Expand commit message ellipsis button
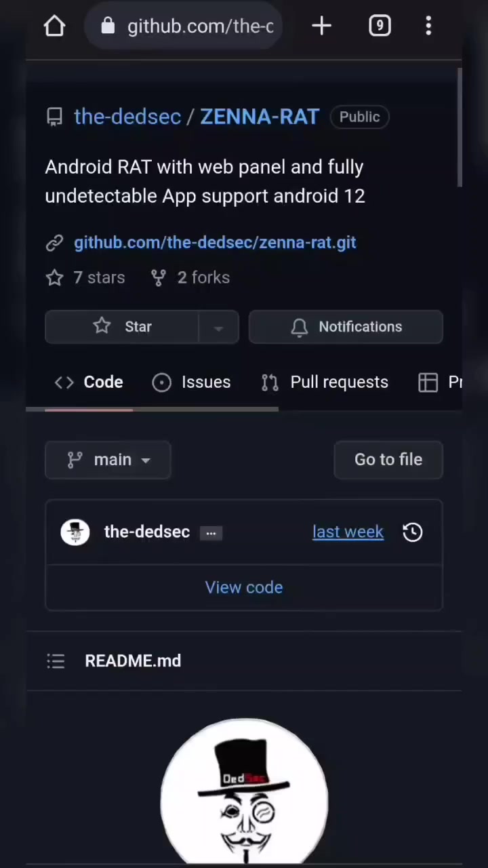The image size is (488, 868). pos(211,533)
